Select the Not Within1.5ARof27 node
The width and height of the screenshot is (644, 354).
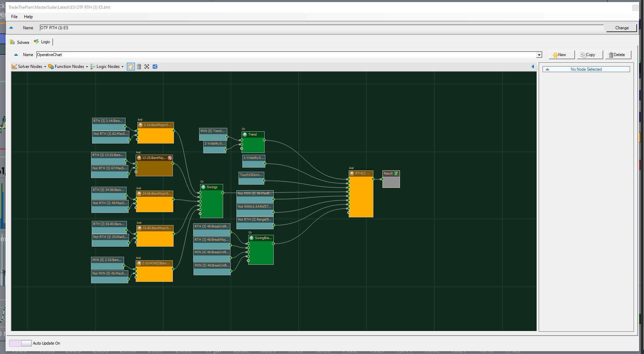pos(255,210)
